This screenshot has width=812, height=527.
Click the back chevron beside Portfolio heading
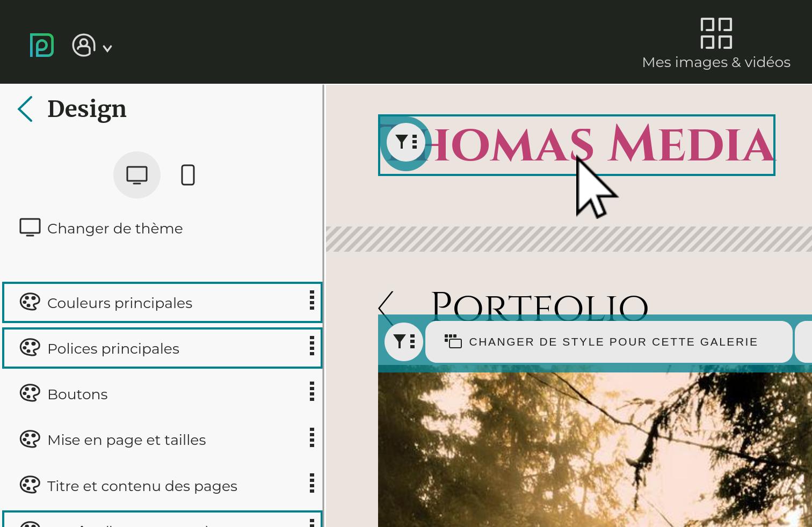(x=386, y=308)
